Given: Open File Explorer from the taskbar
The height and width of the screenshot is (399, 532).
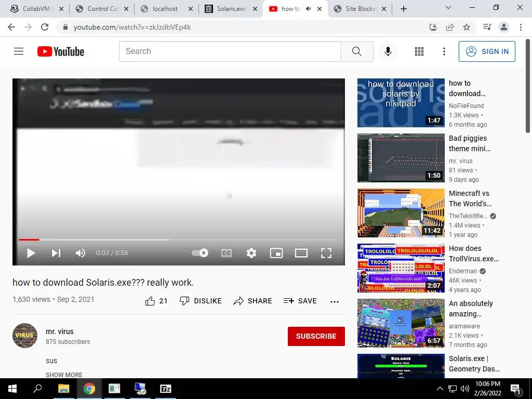Looking at the screenshot, I should tap(63, 389).
